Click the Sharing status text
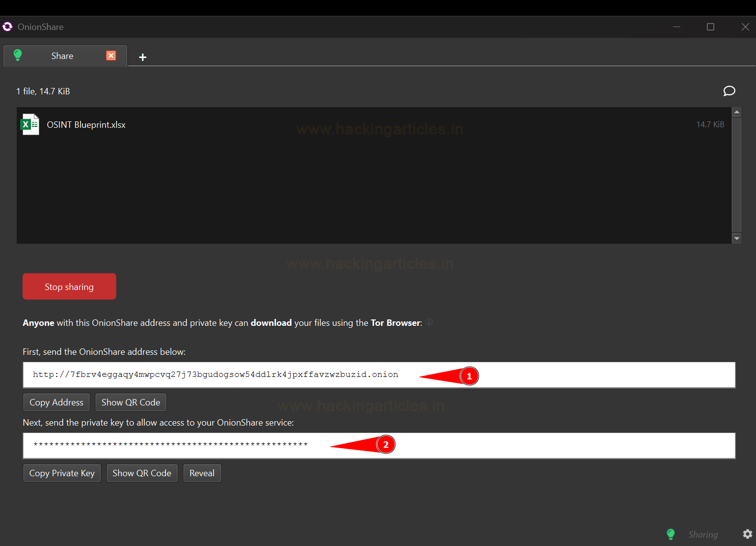The height and width of the screenshot is (546, 756). (703, 535)
